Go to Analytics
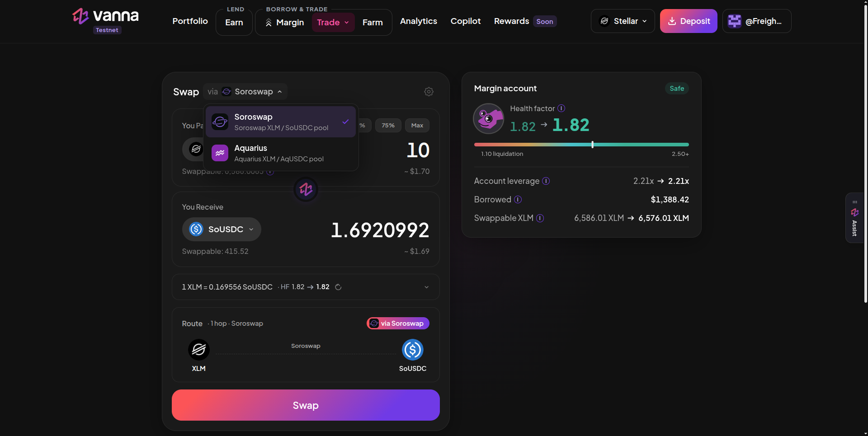This screenshot has width=868, height=436. click(x=419, y=21)
